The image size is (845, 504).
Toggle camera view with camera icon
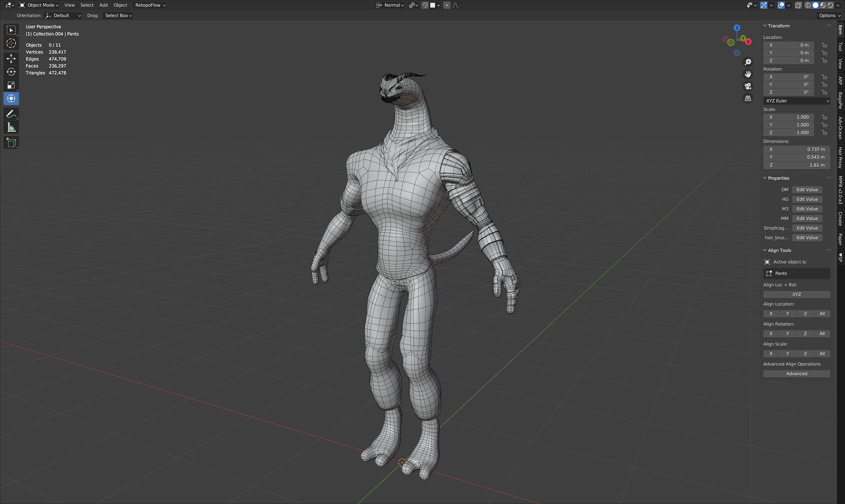coord(748,86)
